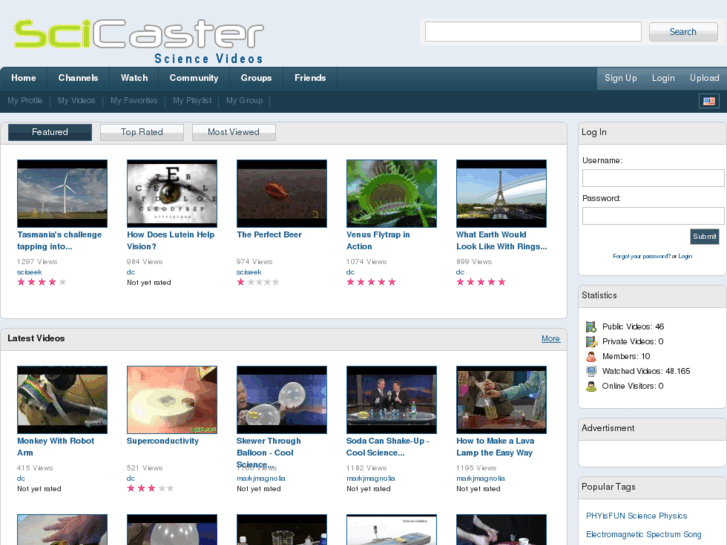Open the Watch menu item
Viewport: 727px width, 545px height.
(x=134, y=78)
